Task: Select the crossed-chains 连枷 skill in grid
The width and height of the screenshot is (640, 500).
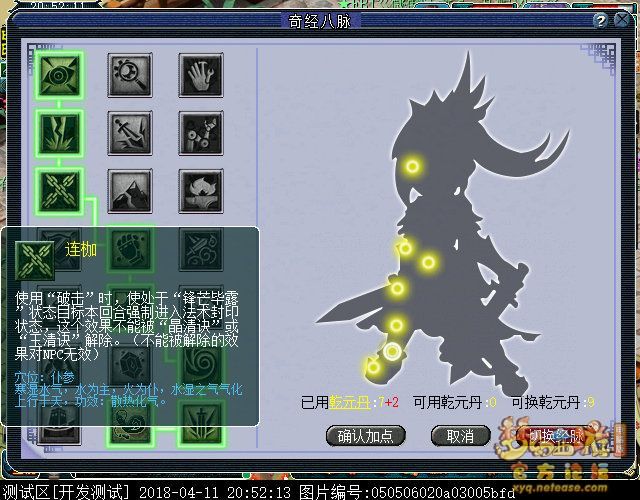Action: (x=59, y=191)
